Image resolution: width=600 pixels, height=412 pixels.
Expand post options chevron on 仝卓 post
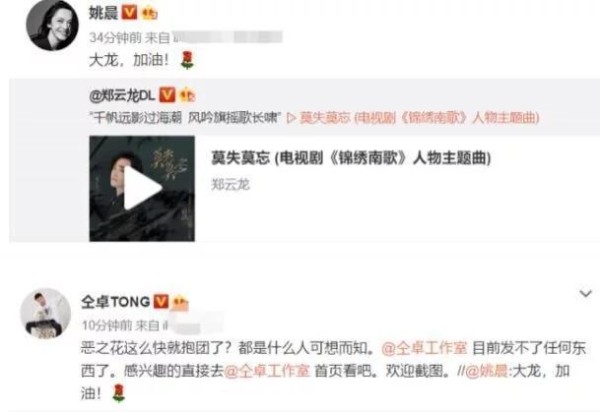coord(586,294)
